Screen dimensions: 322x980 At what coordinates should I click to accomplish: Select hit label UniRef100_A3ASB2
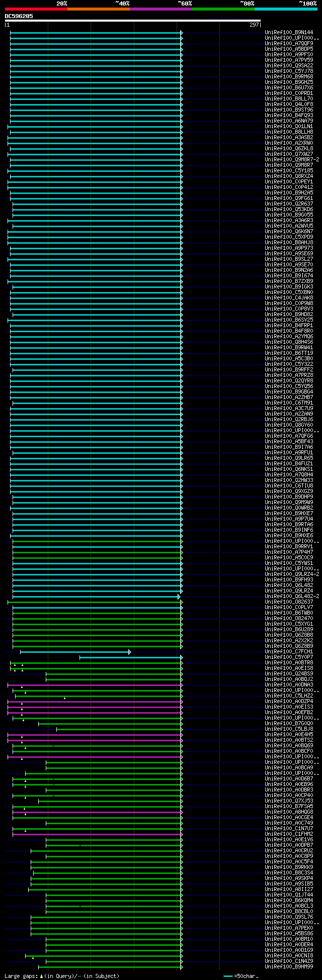289,138
